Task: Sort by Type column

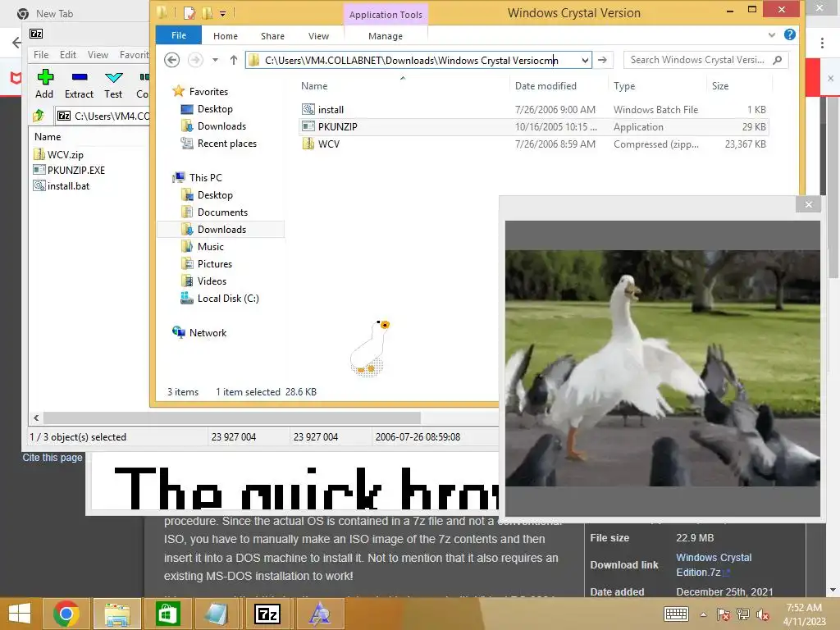Action: (624, 85)
